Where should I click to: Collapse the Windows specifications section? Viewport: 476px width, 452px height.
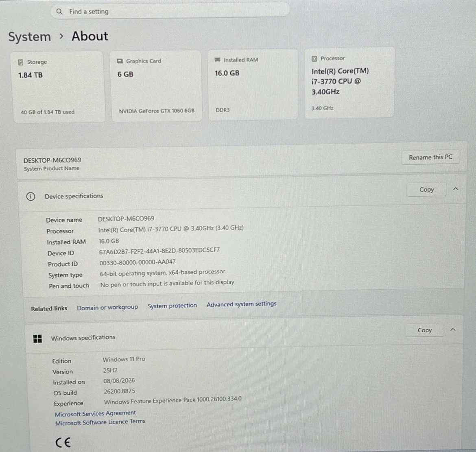[x=453, y=330]
